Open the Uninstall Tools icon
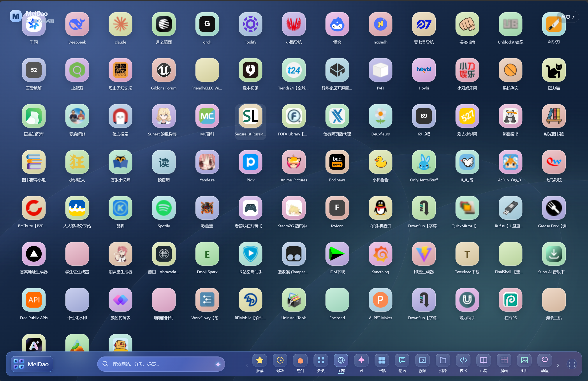588x381 pixels. (294, 300)
